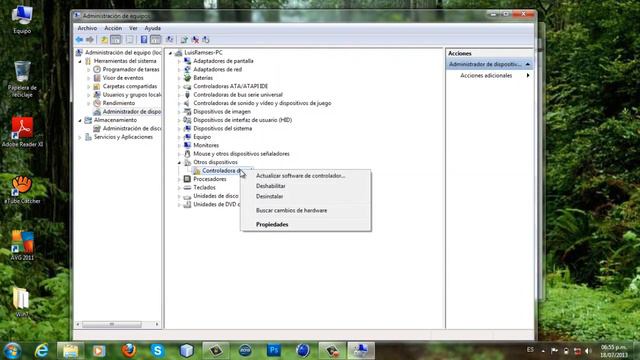Click the Update driver software toolbar icon

[x=184, y=40]
